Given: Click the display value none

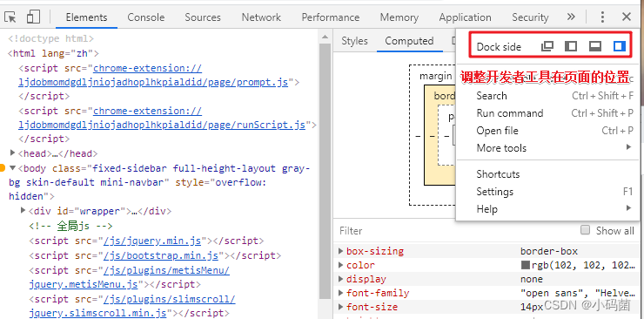Looking at the screenshot, I should tap(532, 279).
